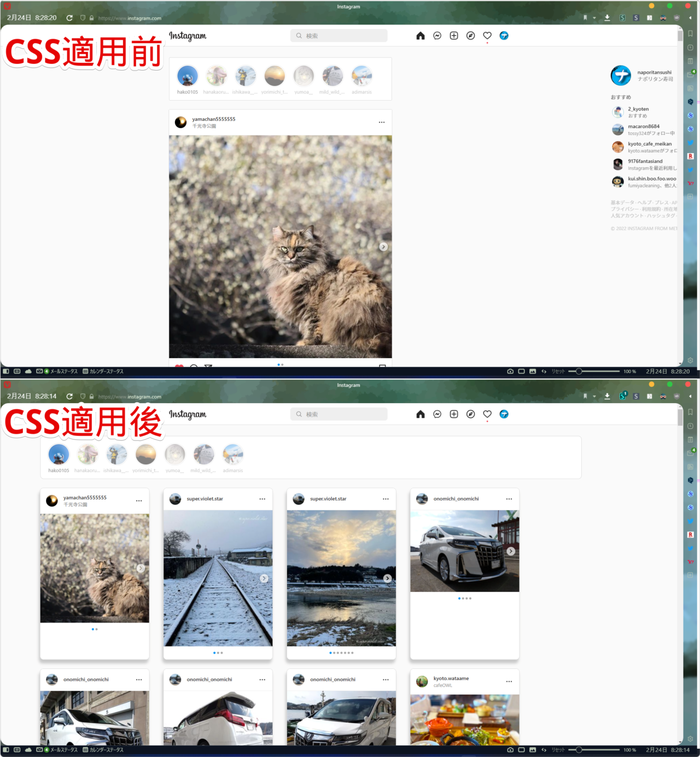Click bookmark icon in top window toolbar
Screen dimensions: 700x757
tap(585, 18)
